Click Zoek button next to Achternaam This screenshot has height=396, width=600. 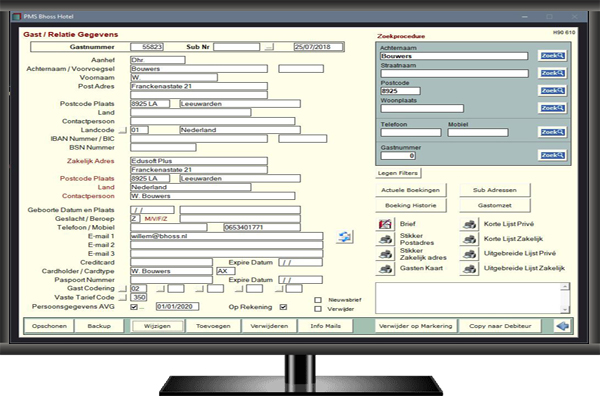pyautogui.click(x=552, y=56)
